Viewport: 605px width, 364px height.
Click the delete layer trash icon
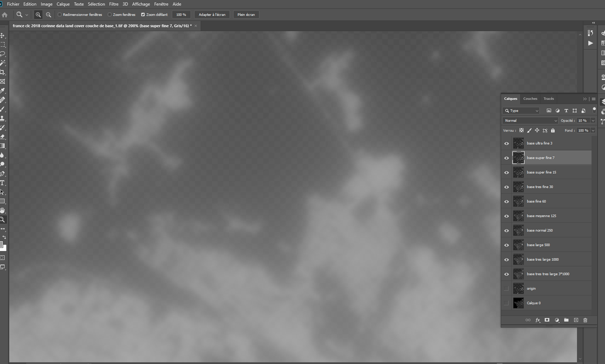(585, 320)
